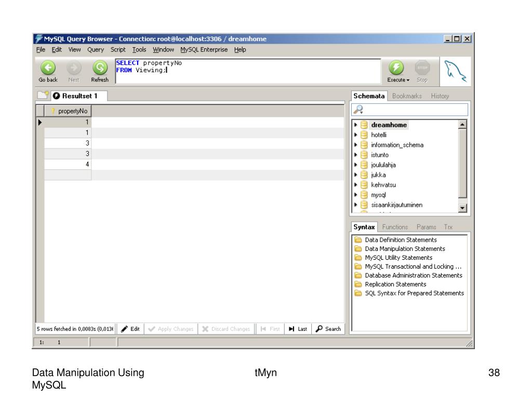Open the Help menu
Screen dimensions: 532x399
coord(240,49)
